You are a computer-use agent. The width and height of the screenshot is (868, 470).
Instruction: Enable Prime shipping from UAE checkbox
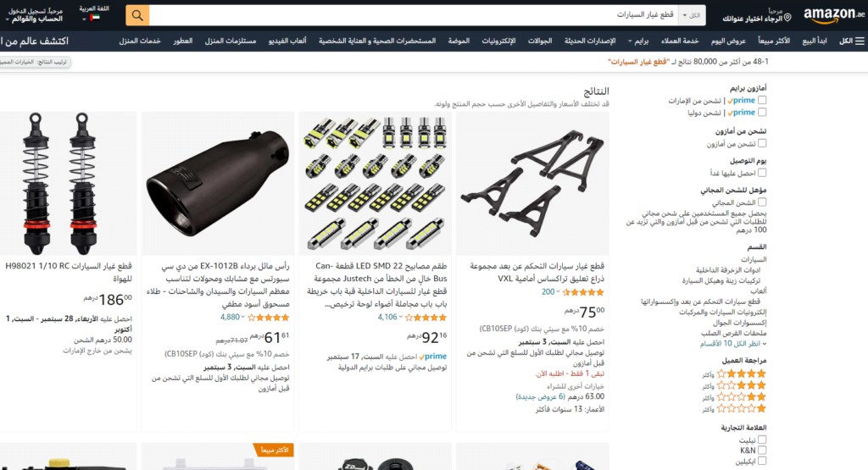762,100
